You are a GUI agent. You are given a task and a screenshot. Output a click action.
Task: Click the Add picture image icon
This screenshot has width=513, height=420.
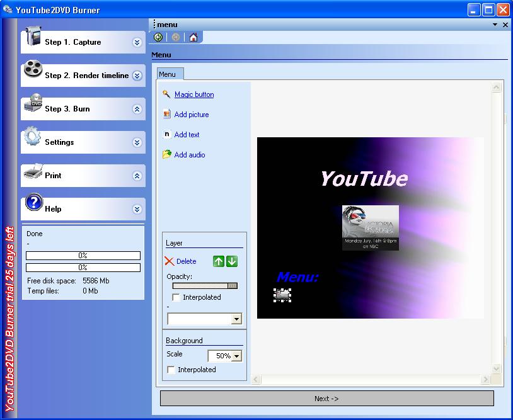pyautogui.click(x=167, y=114)
